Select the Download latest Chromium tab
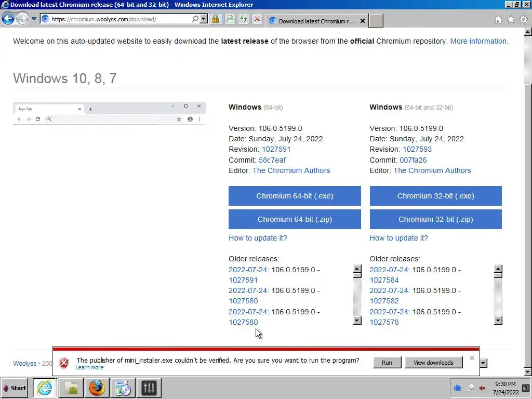The height and width of the screenshot is (399, 532). pos(316,21)
